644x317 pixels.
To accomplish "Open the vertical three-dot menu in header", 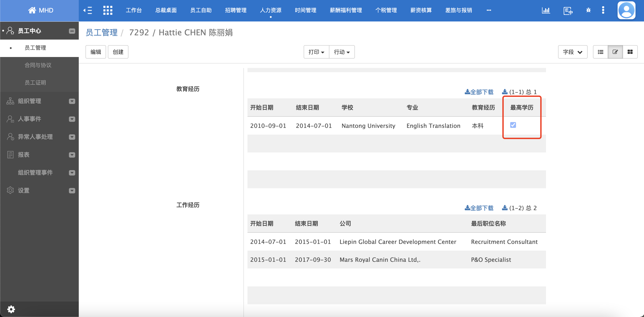I will tap(603, 11).
